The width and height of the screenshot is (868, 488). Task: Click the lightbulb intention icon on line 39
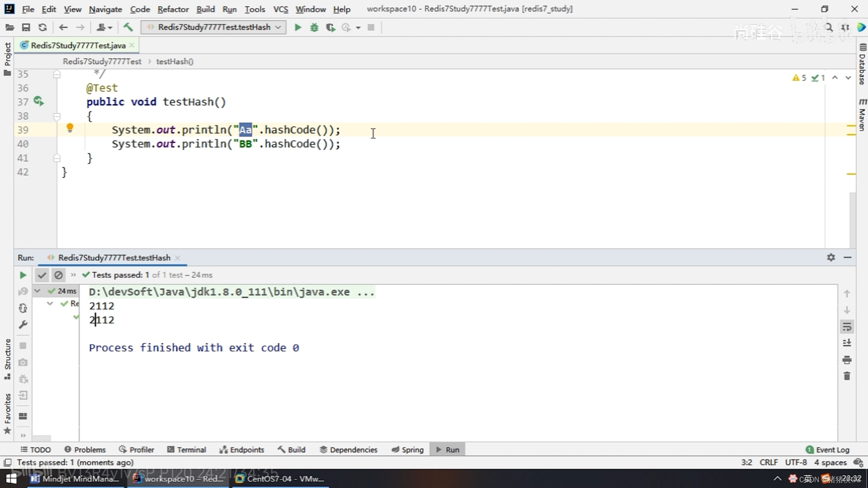tap(70, 128)
